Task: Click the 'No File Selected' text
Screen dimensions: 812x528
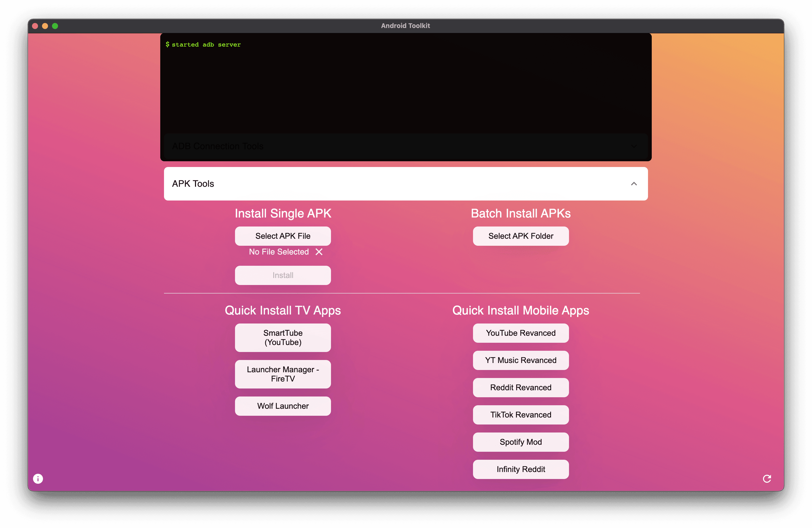Action: (x=279, y=252)
